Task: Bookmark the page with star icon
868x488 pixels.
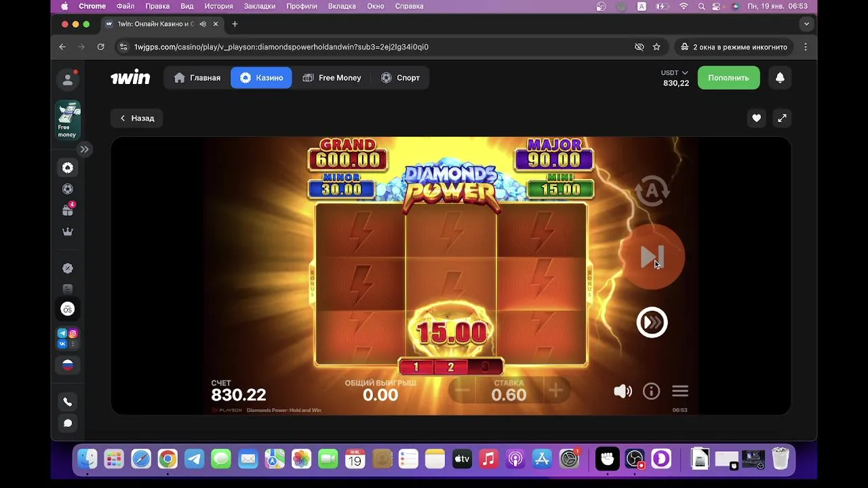Action: (656, 47)
